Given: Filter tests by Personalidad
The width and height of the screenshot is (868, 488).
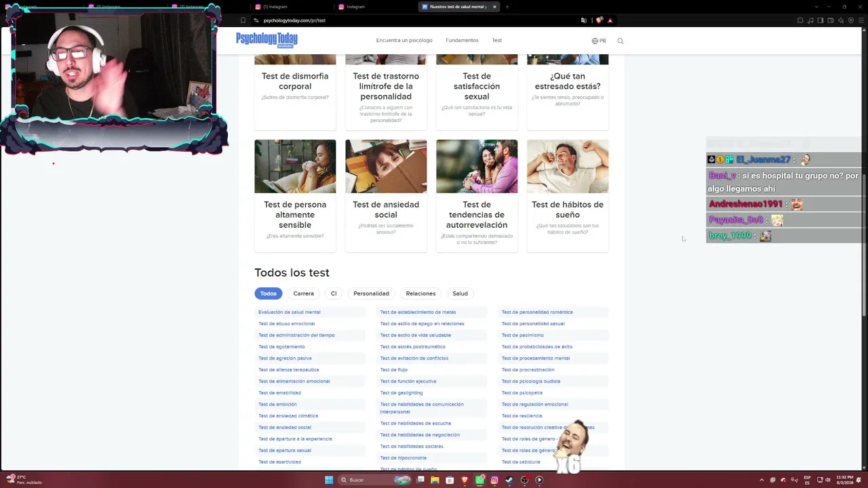Looking at the screenshot, I should (371, 293).
